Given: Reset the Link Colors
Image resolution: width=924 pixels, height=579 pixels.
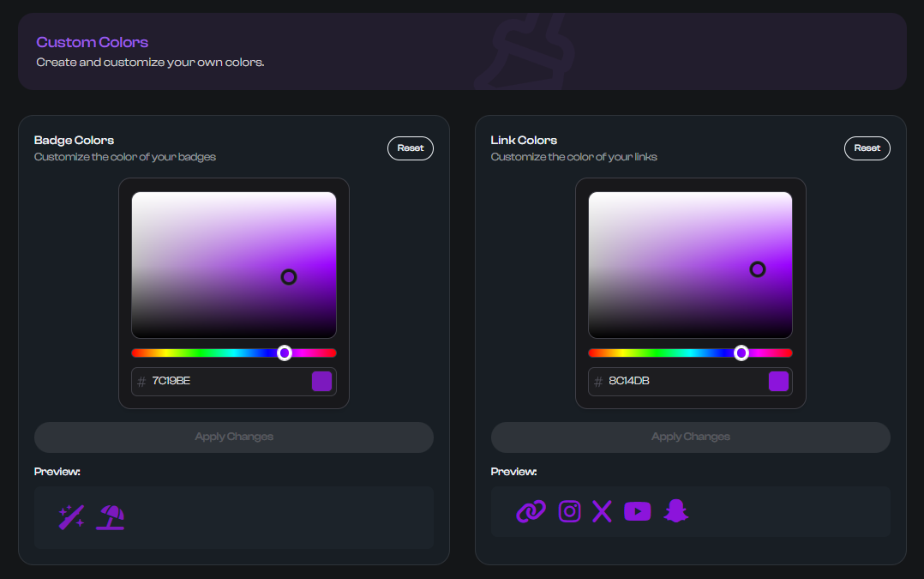Looking at the screenshot, I should coord(867,148).
